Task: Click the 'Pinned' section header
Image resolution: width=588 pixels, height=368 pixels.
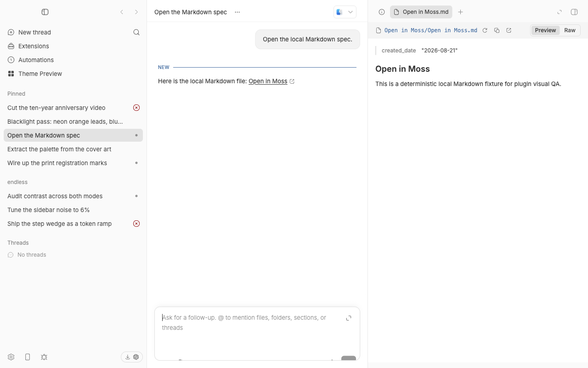Action: (16, 94)
